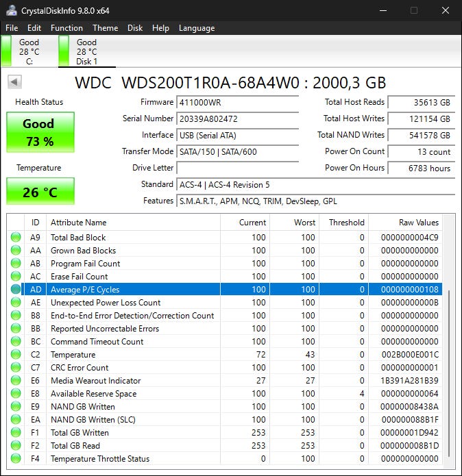Image resolution: width=462 pixels, height=476 pixels.
Task: Click the Current column header
Action: (x=245, y=223)
